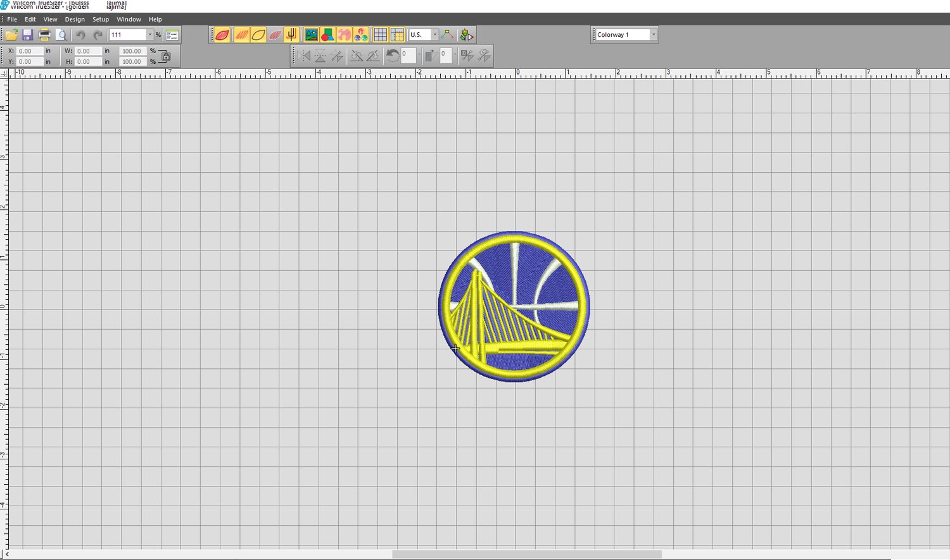The height and width of the screenshot is (560, 950).
Task: Undo the last action
Action: (x=80, y=35)
